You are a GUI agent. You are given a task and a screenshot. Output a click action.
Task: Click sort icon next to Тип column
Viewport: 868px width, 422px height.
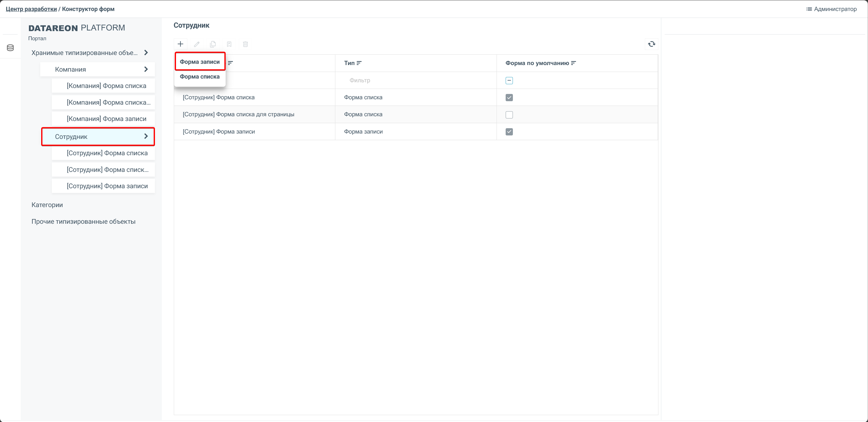pos(359,63)
